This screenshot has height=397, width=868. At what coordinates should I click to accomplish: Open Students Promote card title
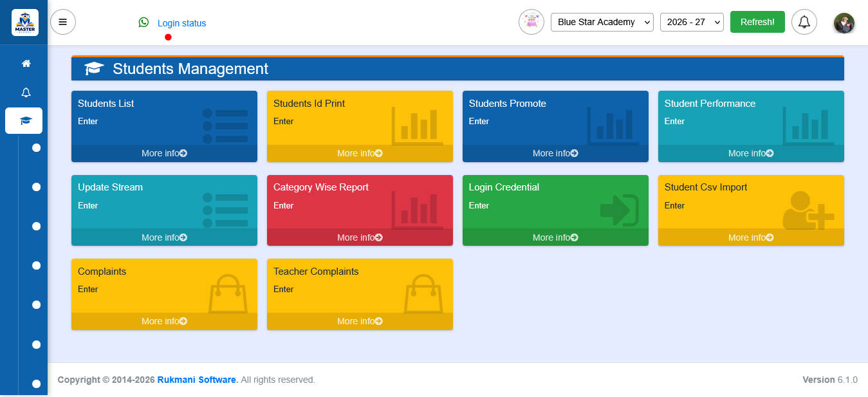pyautogui.click(x=508, y=104)
